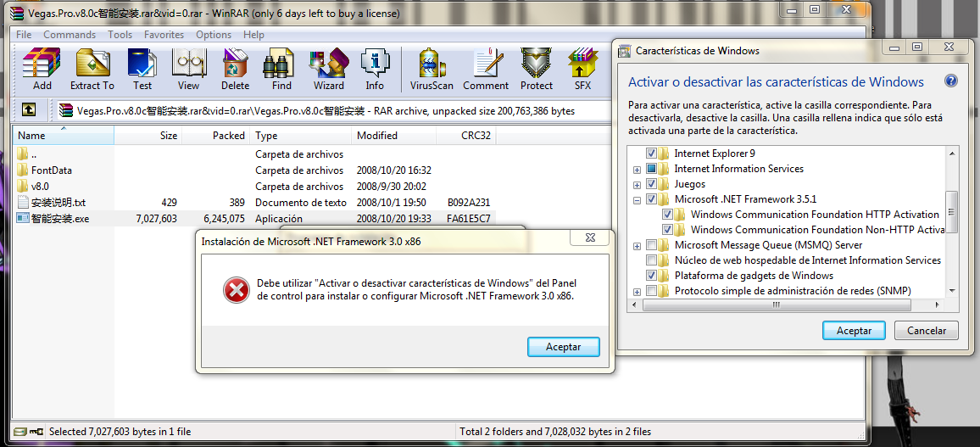Click the drive icon in WinRAR status bar
The width and height of the screenshot is (980, 447).
[20, 432]
